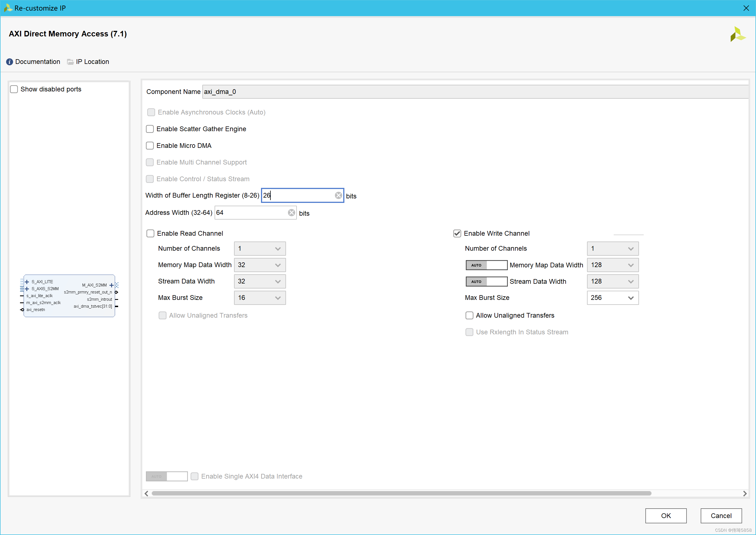Click the OK button
Screen dimensions: 756x535
665,516
